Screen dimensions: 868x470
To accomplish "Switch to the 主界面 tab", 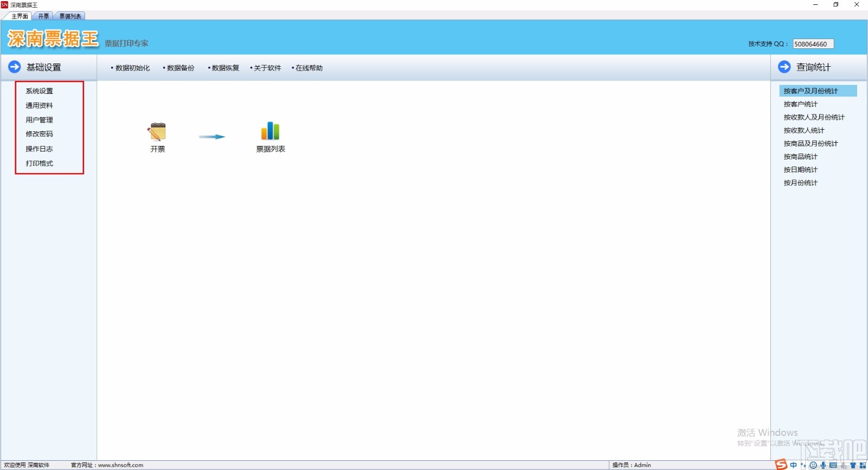I will pos(20,16).
